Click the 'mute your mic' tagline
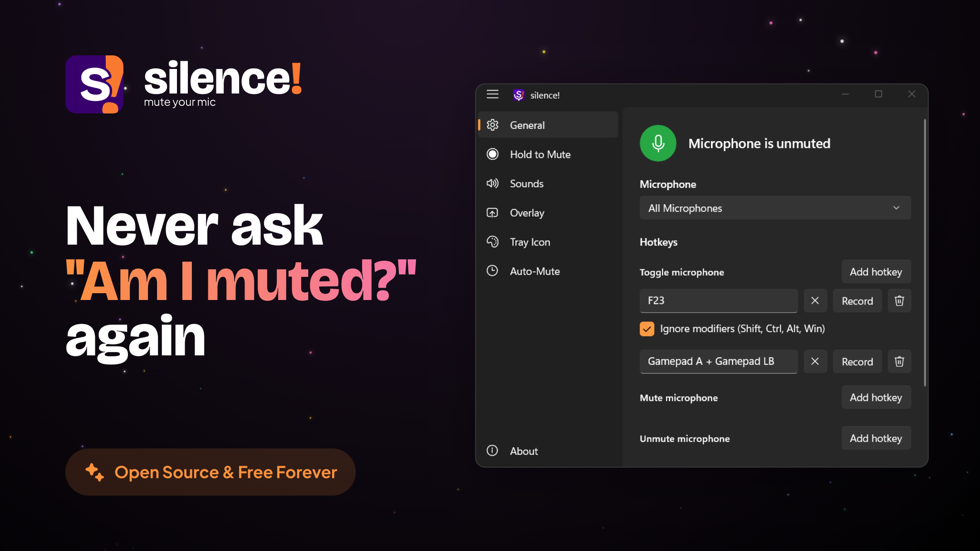This screenshot has height=551, width=980. point(180,102)
